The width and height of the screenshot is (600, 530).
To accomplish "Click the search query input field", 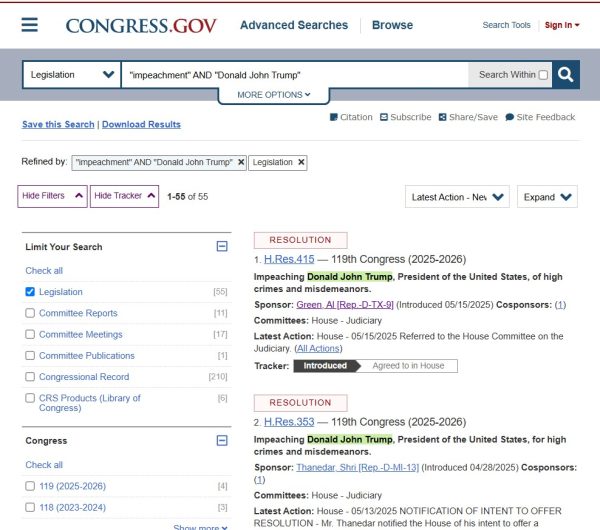I will point(295,75).
